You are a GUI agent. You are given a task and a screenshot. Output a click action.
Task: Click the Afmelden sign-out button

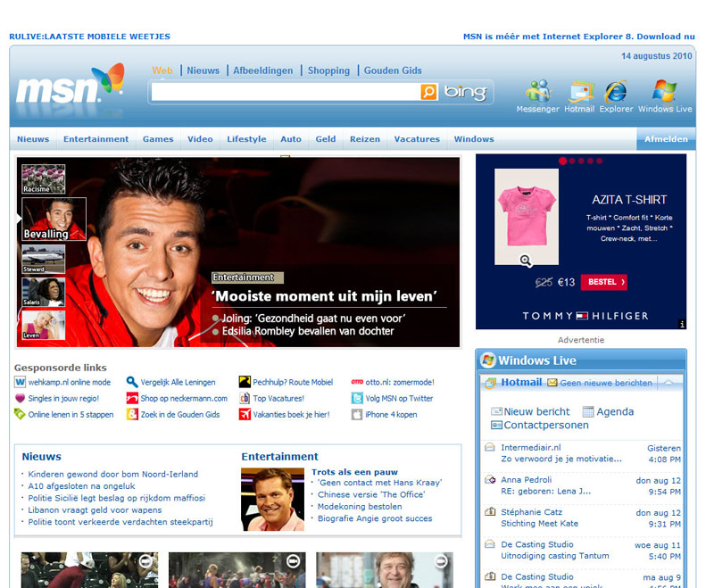(666, 139)
